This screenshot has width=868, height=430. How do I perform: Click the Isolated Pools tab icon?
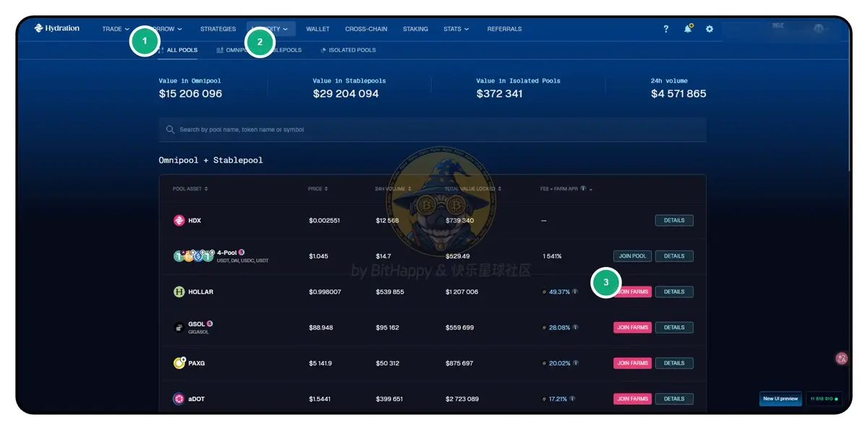(323, 50)
